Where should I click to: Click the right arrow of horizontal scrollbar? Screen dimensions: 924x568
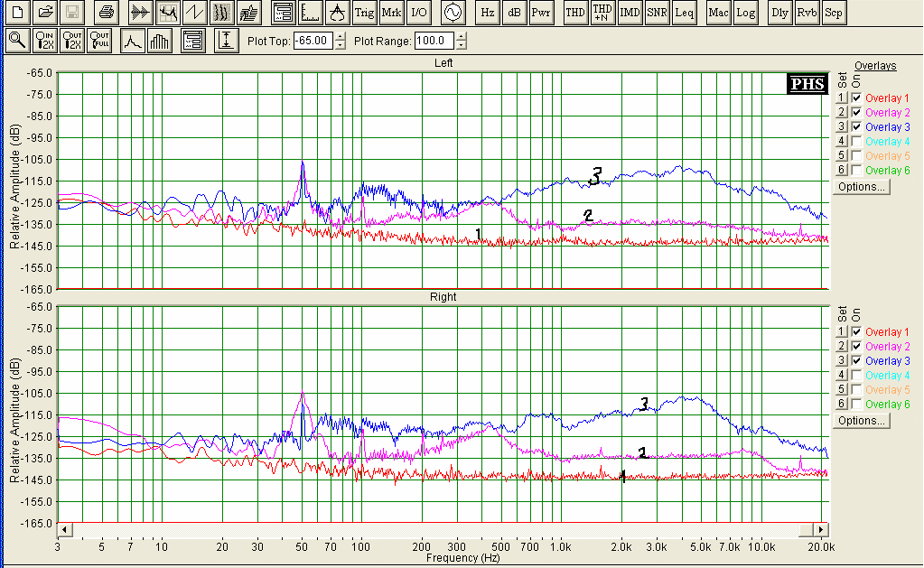[x=820, y=529]
